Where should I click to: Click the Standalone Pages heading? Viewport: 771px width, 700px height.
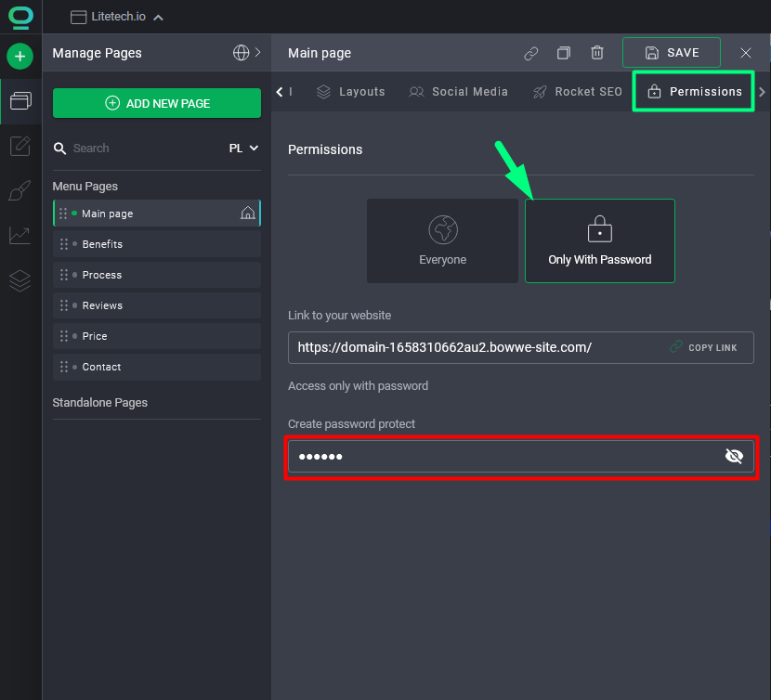point(99,403)
